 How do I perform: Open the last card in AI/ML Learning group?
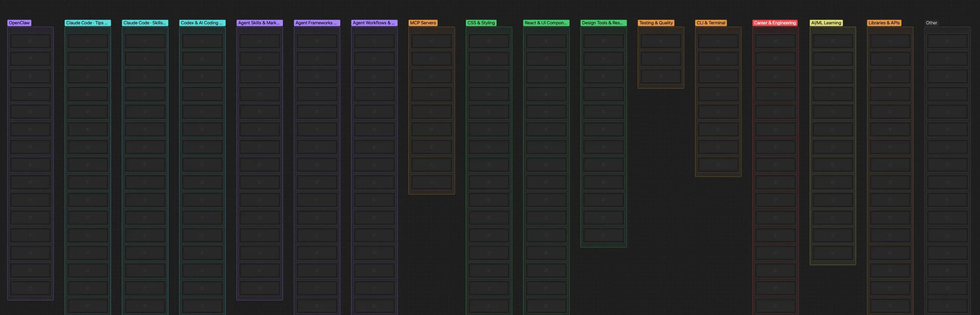pyautogui.click(x=833, y=253)
